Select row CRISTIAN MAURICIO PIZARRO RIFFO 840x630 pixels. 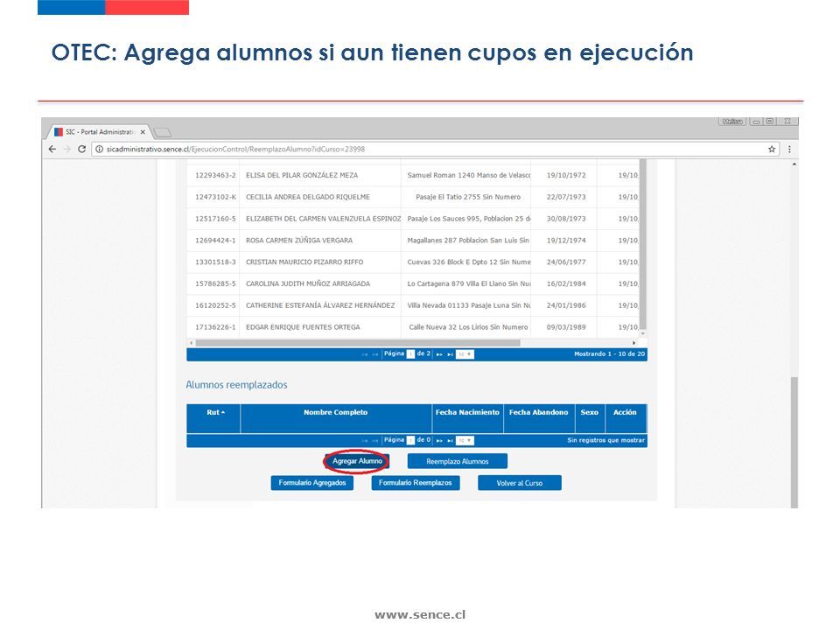(x=412, y=262)
